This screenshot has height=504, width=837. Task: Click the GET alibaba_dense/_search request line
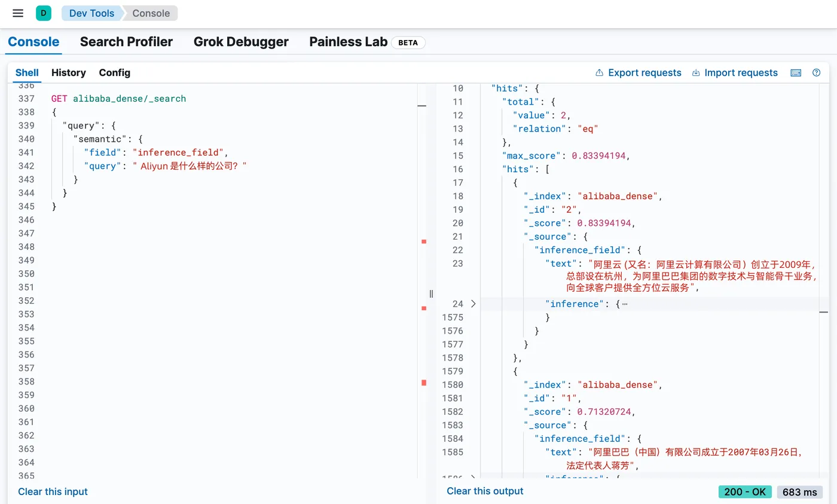(x=118, y=99)
